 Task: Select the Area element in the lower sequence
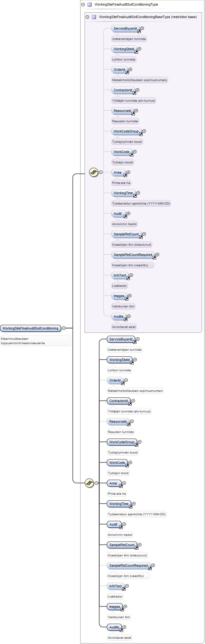(114, 483)
